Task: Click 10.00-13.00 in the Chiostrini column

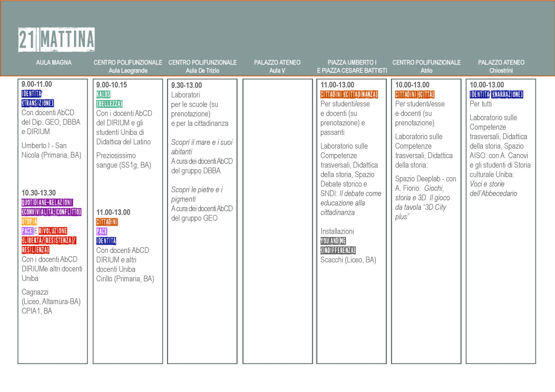Action: coord(487,85)
